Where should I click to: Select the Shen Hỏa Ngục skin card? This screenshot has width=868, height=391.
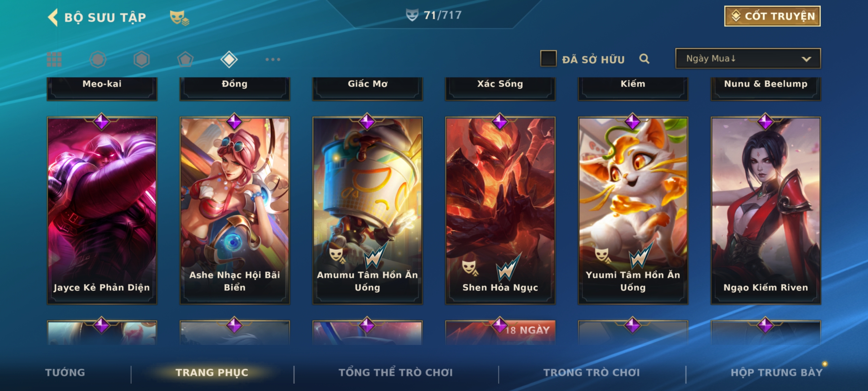point(500,210)
